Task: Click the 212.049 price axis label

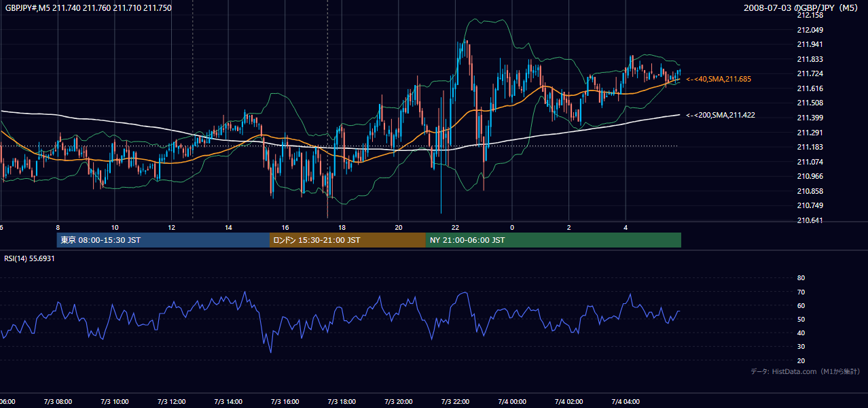Action: pos(810,30)
